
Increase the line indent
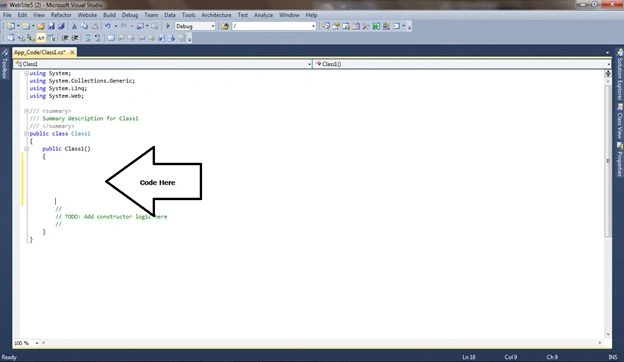click(75, 38)
